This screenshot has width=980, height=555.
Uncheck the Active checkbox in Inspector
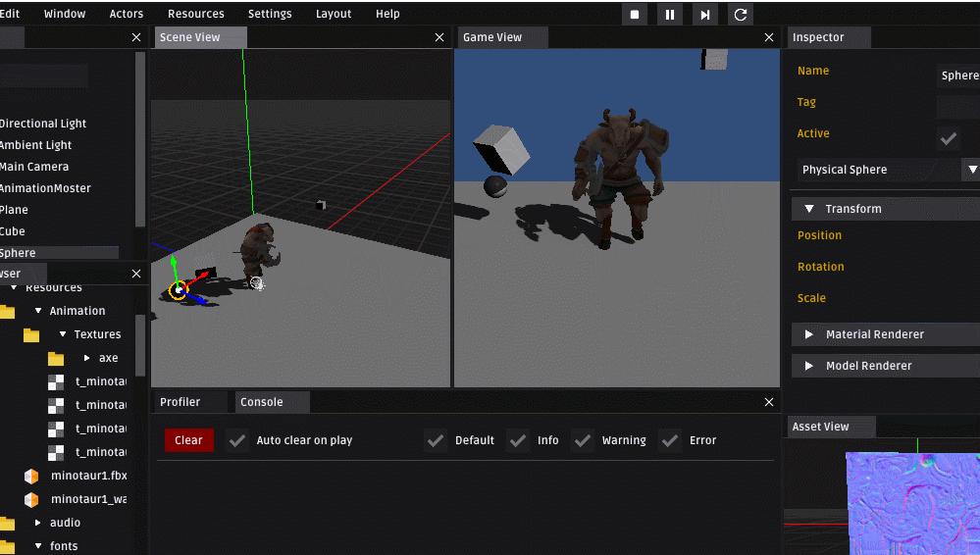(x=949, y=139)
